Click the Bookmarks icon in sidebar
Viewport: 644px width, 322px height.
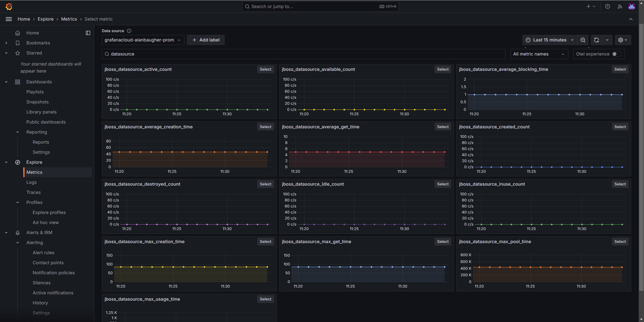click(18, 43)
